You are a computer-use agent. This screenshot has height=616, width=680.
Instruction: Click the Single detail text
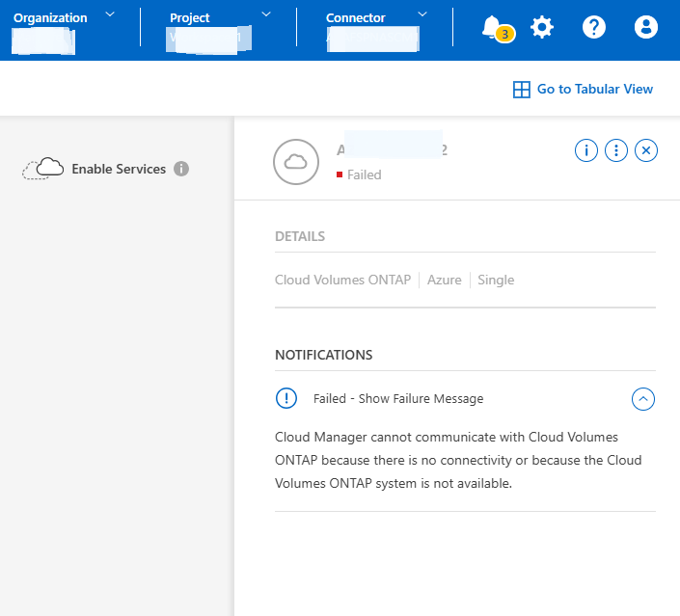click(x=496, y=280)
